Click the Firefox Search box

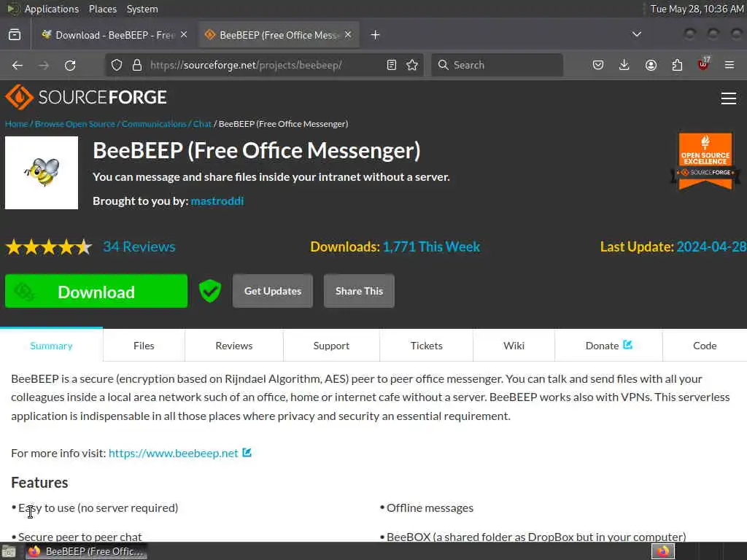pos(497,65)
